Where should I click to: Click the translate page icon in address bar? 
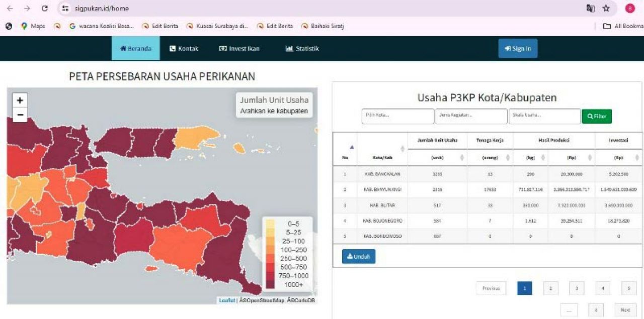[590, 9]
